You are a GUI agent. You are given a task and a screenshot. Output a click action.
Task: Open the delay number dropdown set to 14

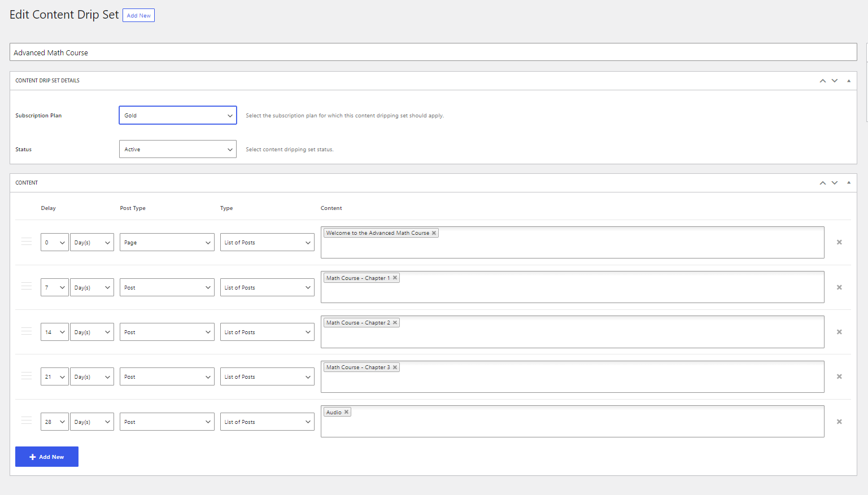(x=55, y=332)
